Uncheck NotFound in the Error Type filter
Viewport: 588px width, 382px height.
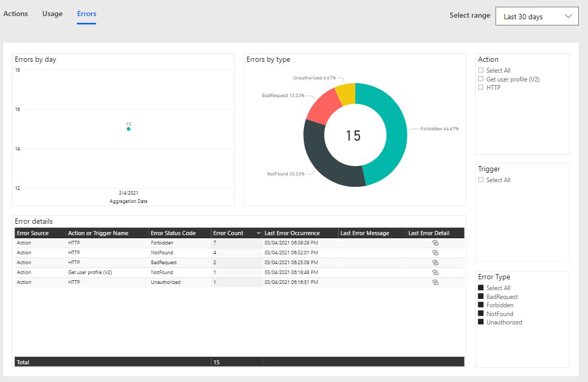(480, 313)
